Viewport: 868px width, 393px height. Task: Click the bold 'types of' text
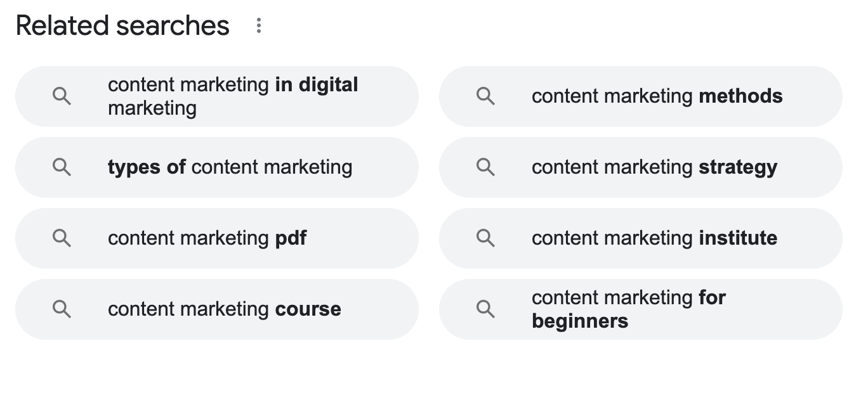(147, 168)
